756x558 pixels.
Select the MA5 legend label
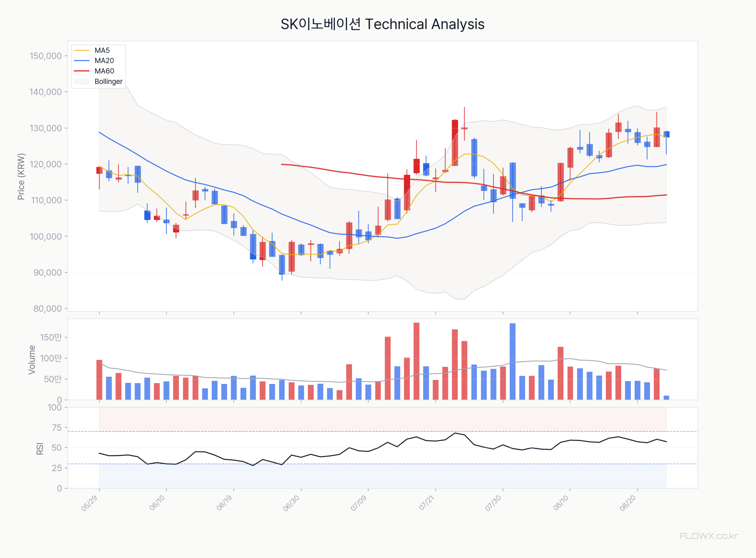tap(102, 50)
